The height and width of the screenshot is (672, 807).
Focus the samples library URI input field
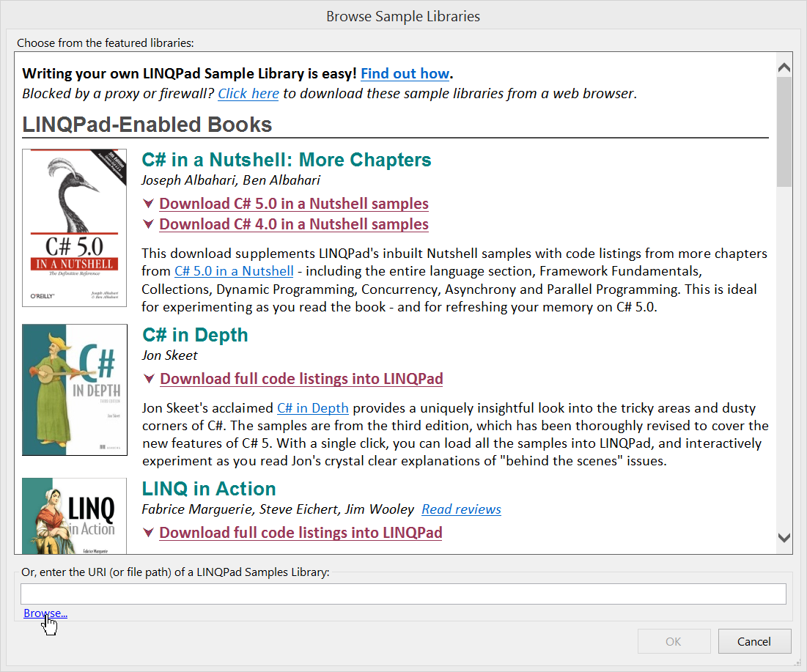click(403, 594)
